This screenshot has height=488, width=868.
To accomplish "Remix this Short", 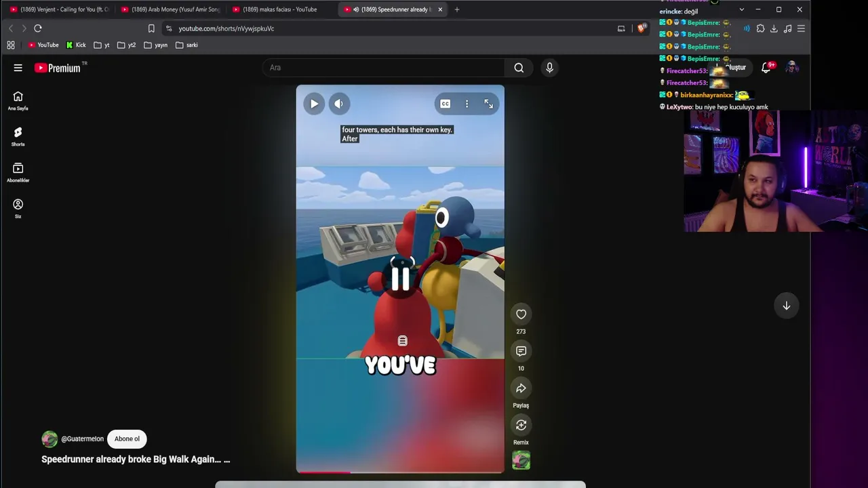I will click(521, 425).
